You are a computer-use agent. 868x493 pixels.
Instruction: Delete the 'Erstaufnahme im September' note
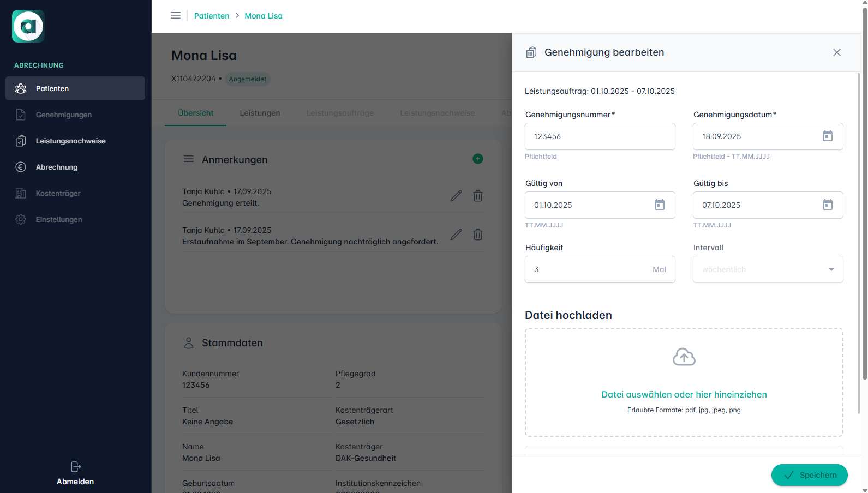(x=477, y=235)
